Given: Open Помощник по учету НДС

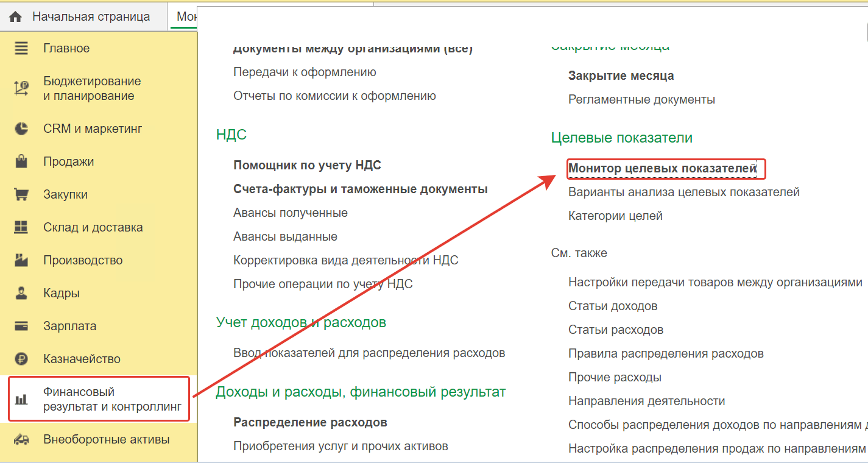Looking at the screenshot, I should (x=307, y=165).
